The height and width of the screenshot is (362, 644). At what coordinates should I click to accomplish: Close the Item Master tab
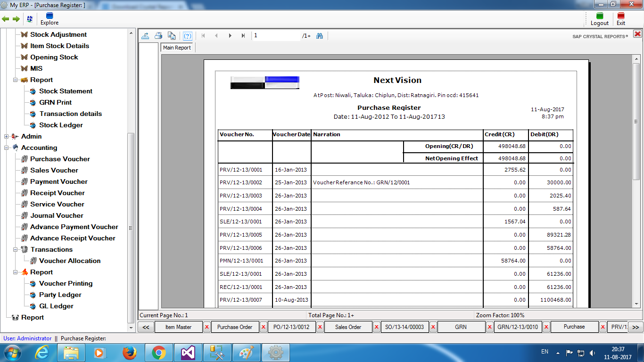click(x=207, y=327)
